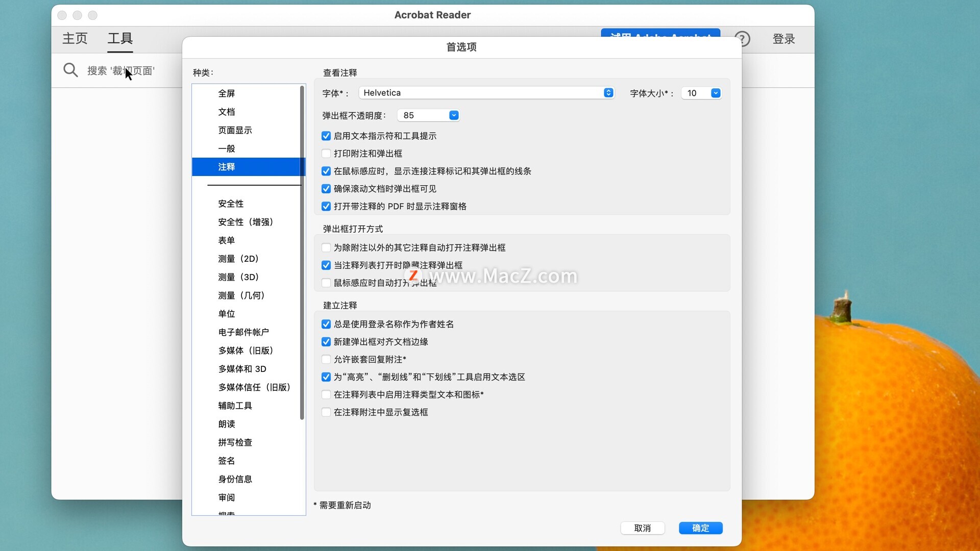Toggle 打开带注释的 PDF 时显示注释窗格

tap(326, 207)
